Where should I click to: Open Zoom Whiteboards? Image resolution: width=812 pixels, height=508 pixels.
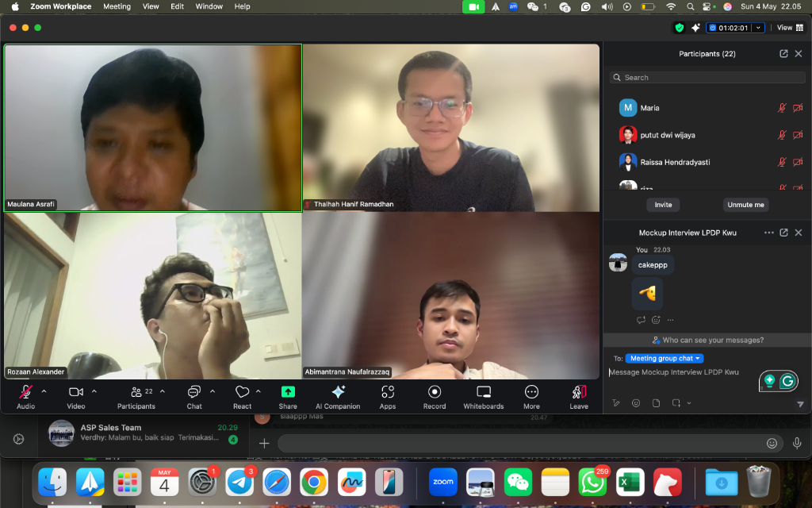pos(483,391)
